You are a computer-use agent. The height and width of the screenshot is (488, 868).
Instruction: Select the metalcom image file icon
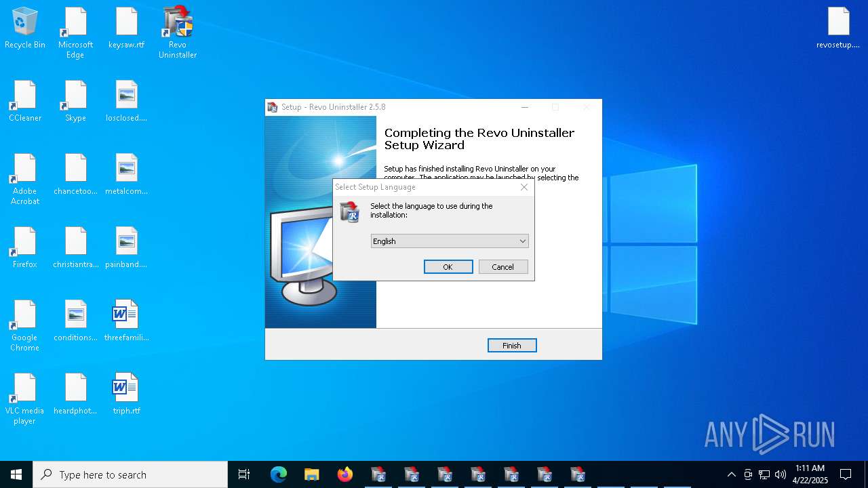tap(126, 175)
